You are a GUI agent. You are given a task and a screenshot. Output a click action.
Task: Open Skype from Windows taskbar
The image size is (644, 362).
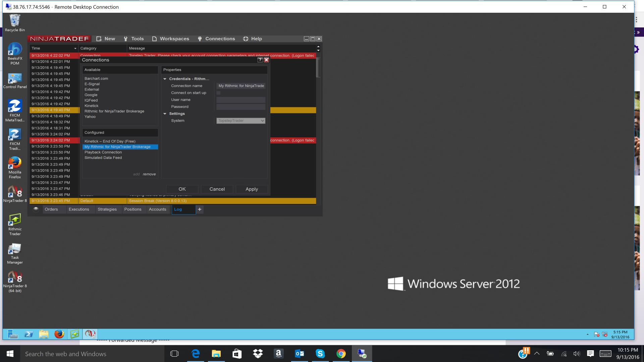320,354
